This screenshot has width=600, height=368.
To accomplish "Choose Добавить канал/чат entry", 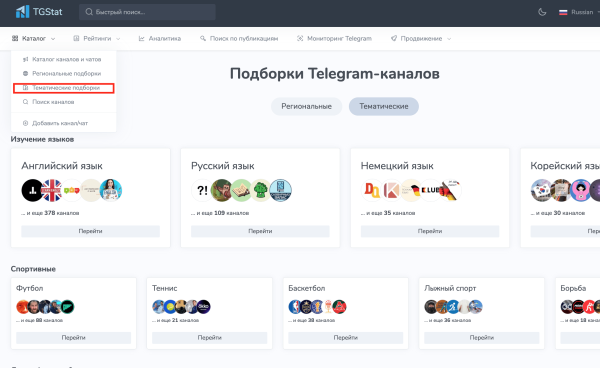I will 64,123.
